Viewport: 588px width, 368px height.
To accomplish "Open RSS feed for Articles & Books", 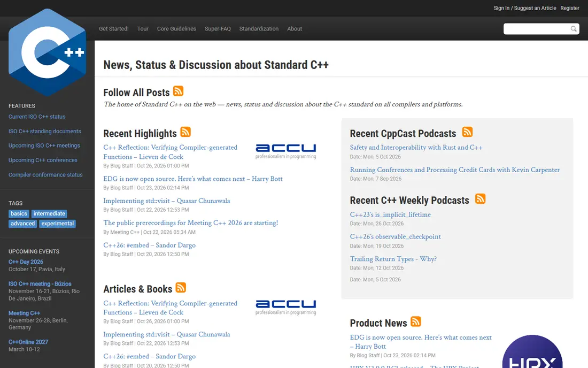I will (x=181, y=288).
